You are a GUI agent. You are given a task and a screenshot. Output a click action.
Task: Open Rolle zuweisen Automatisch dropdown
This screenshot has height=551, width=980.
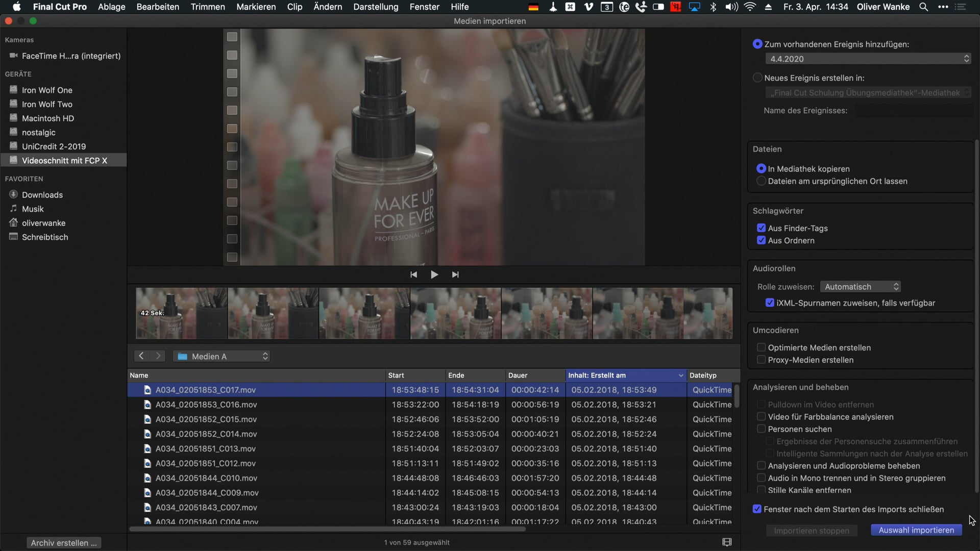point(861,287)
